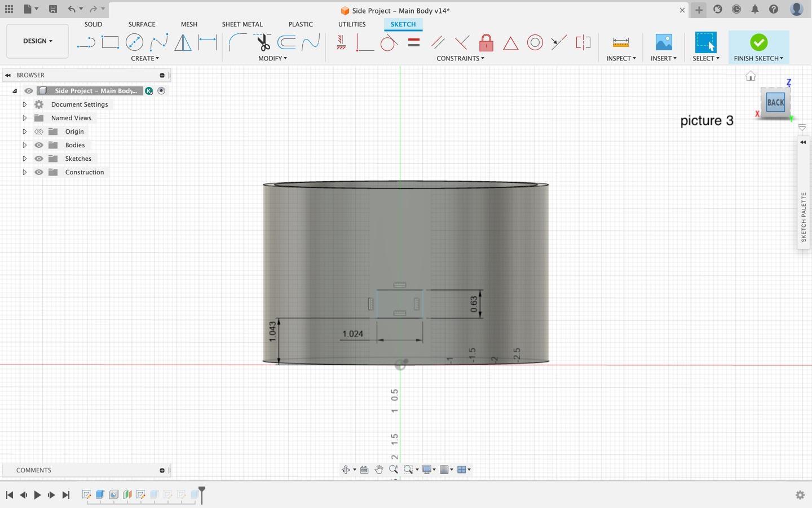812x508 pixels.
Task: Select the Concentric constraint icon
Action: click(535, 43)
